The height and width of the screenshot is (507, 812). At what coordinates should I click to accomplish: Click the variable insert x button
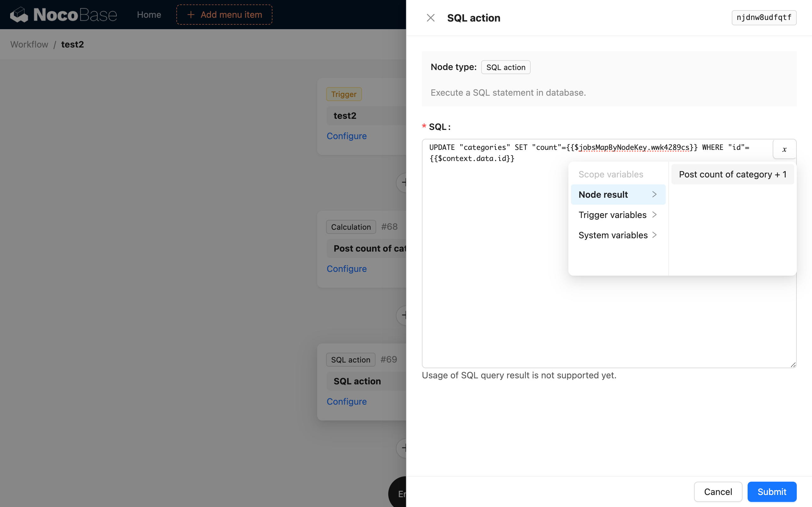784,150
